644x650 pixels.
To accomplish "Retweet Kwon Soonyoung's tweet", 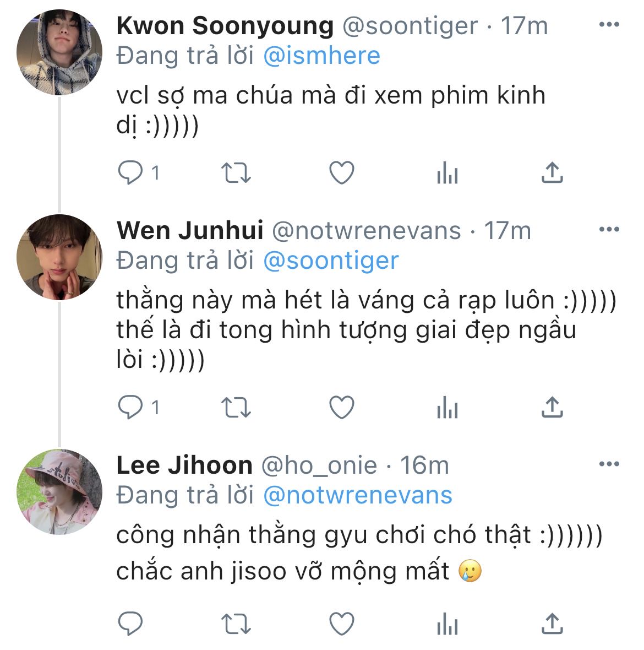I will click(x=236, y=173).
